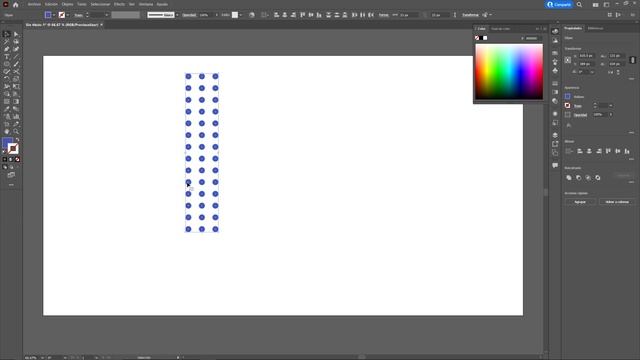Set paint mode to None in toolbar
This screenshot has width=640, height=360.
tap(17, 160)
